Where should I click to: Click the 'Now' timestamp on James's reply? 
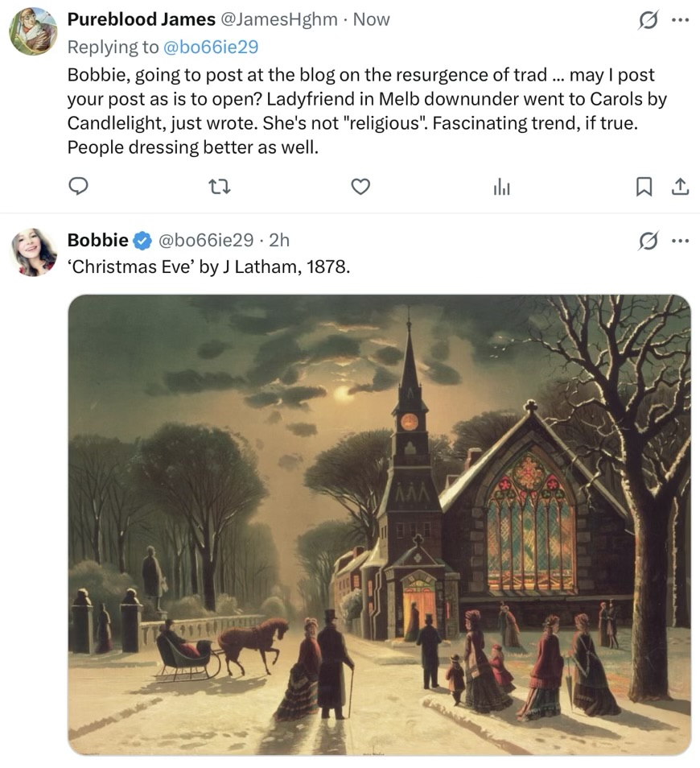click(x=372, y=19)
